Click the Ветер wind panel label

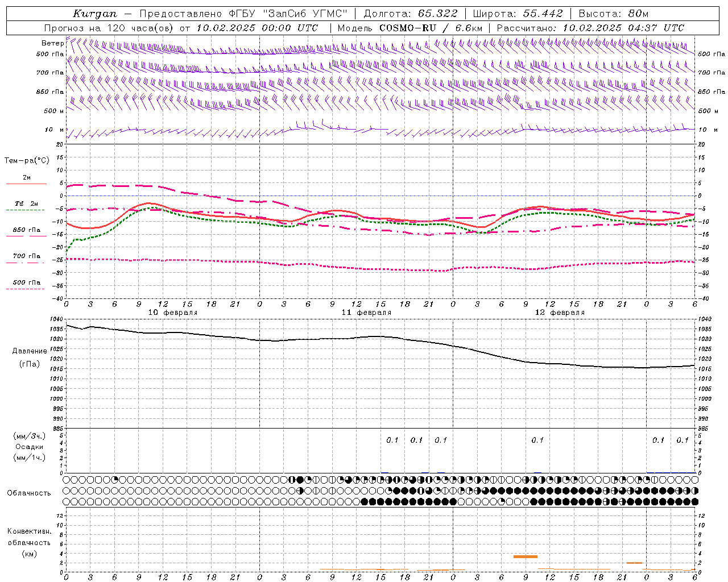[52, 43]
